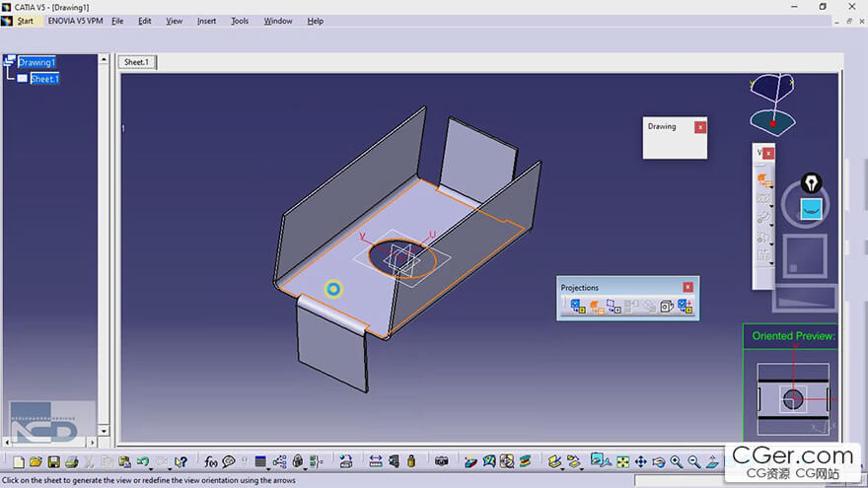Close the Drawing floating toolbar

[x=700, y=127]
